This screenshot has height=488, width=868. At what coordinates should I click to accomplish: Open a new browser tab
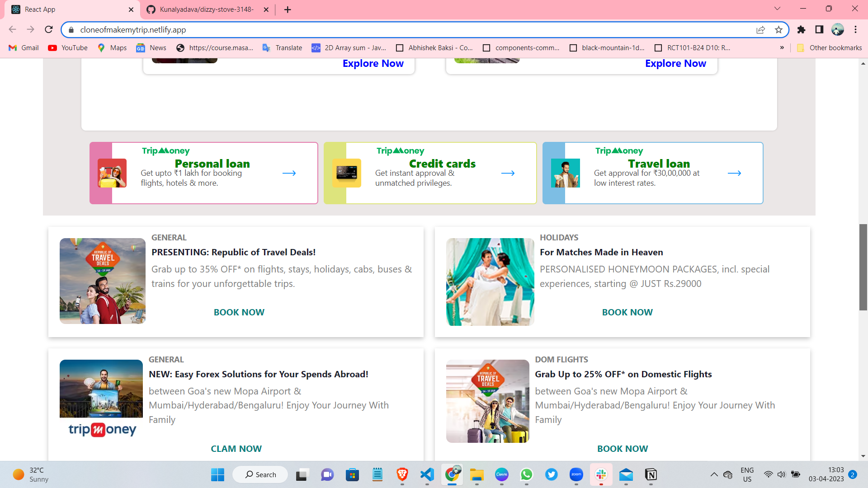click(288, 9)
